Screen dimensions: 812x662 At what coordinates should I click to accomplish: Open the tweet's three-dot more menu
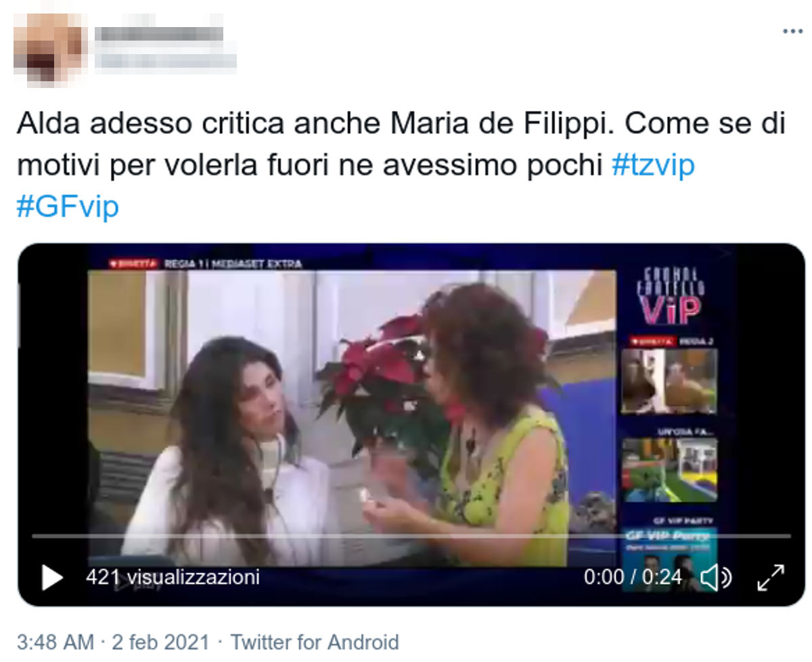click(x=792, y=31)
